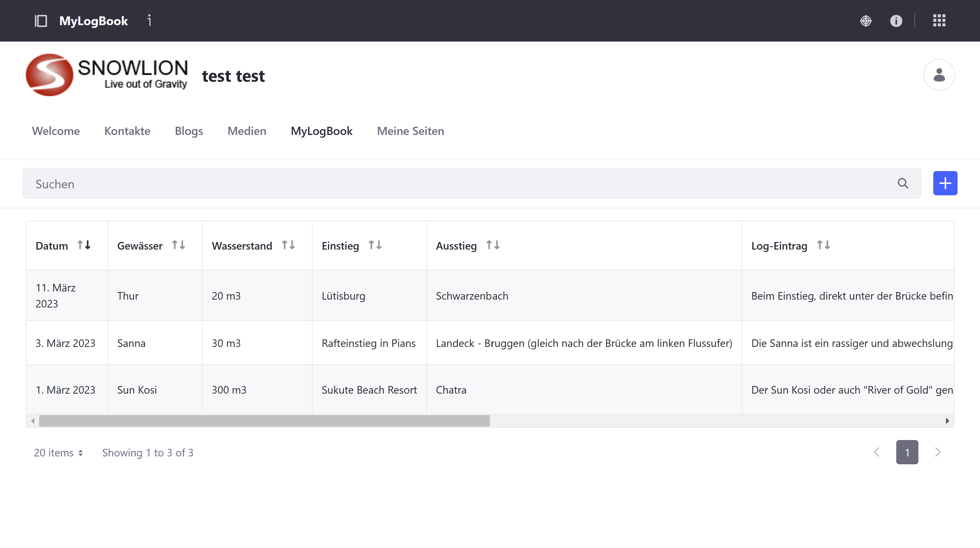Screen dimensions: 980x548
Task: Click next page navigation arrow
Action: tap(938, 452)
